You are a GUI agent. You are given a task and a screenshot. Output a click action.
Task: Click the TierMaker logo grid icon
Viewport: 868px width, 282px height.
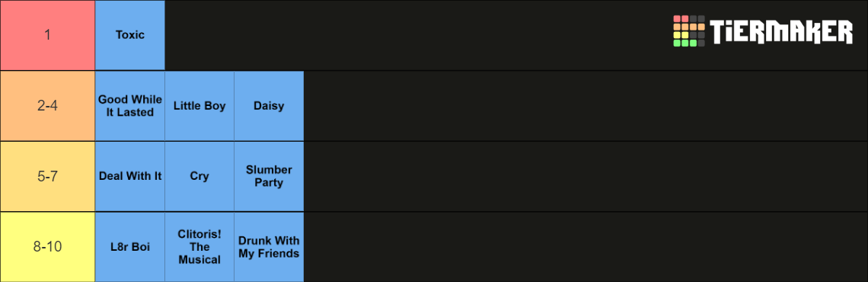coord(688,31)
